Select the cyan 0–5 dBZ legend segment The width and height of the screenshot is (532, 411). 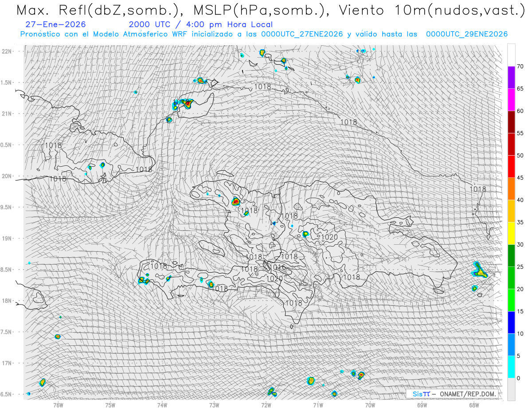click(511, 367)
